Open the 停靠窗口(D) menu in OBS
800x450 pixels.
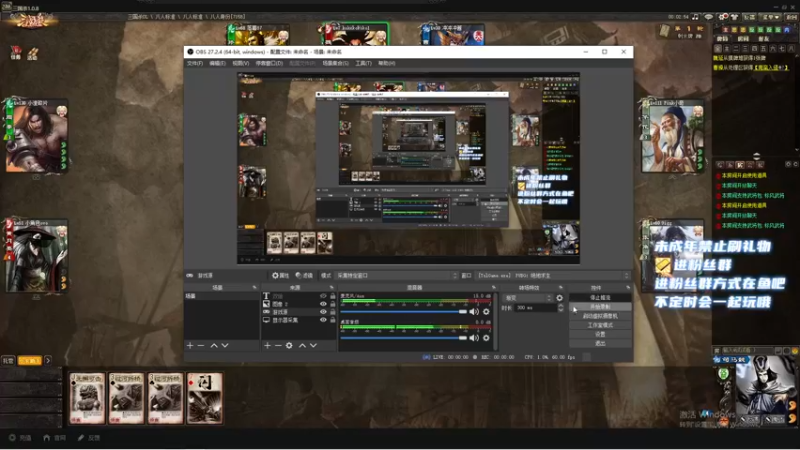[x=269, y=63]
